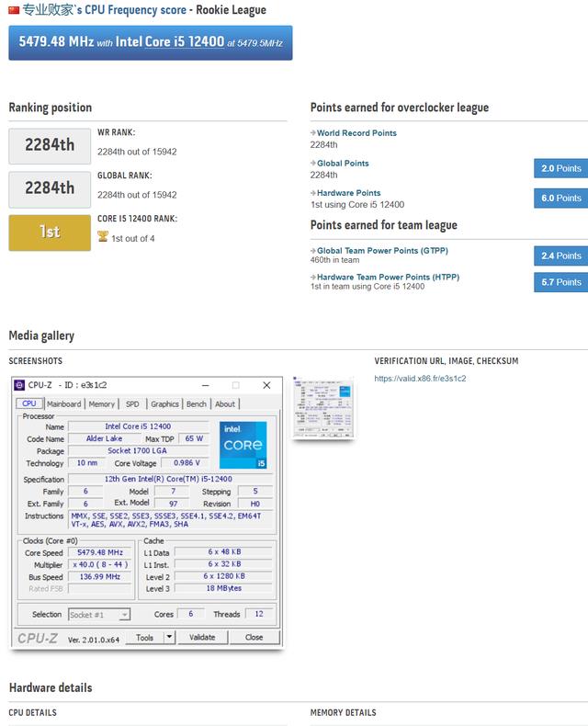Click the Max TDP 65 W value

tap(194, 438)
